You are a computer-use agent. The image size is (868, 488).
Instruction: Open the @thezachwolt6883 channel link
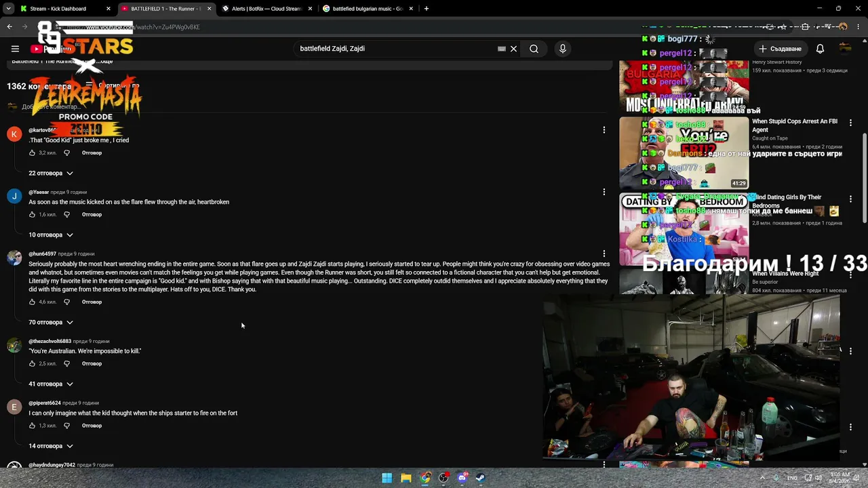[x=50, y=341]
